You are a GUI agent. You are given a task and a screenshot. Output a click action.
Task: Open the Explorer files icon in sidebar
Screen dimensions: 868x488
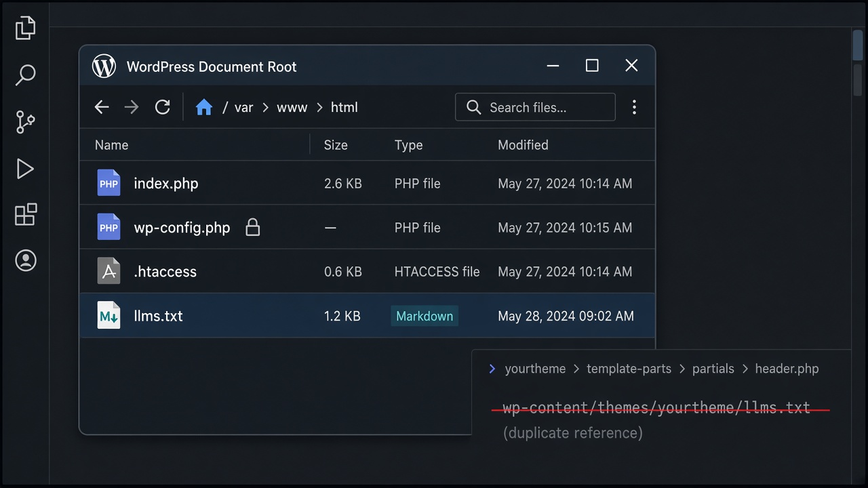point(25,28)
